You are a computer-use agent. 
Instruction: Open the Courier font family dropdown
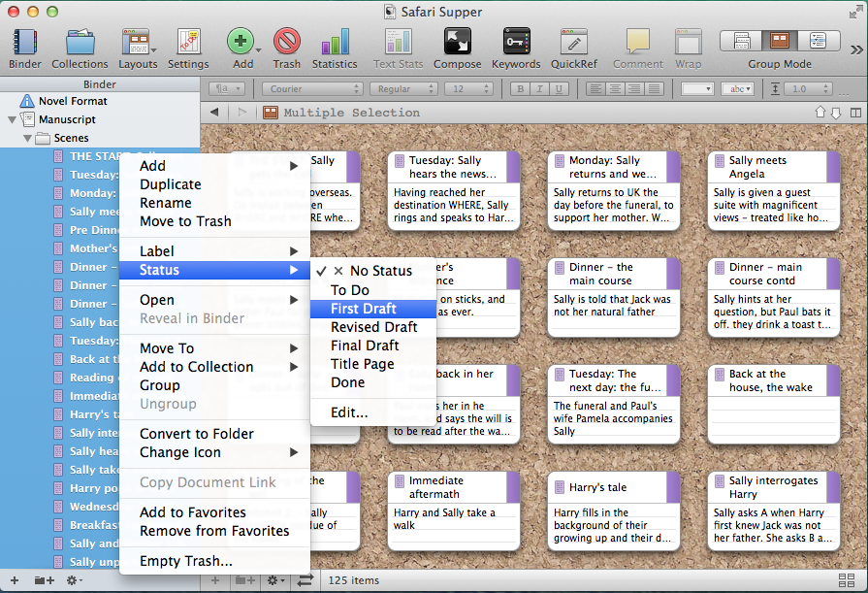[312, 88]
